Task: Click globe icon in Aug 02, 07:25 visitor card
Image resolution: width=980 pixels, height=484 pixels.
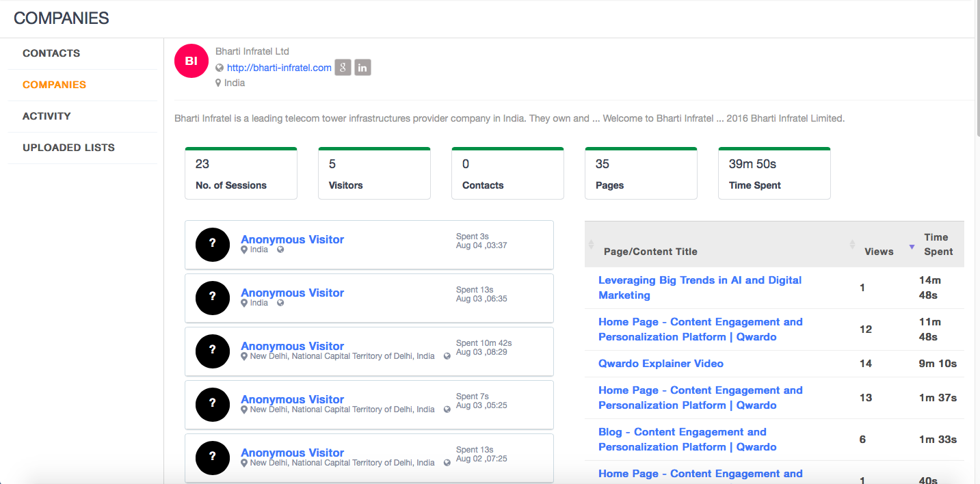Action: click(447, 463)
